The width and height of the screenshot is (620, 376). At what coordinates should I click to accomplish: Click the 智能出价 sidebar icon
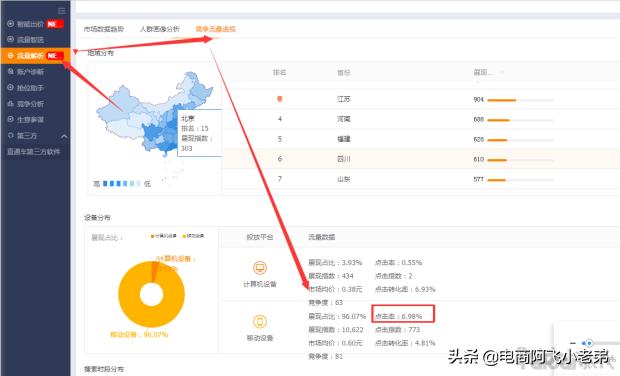tap(11, 24)
